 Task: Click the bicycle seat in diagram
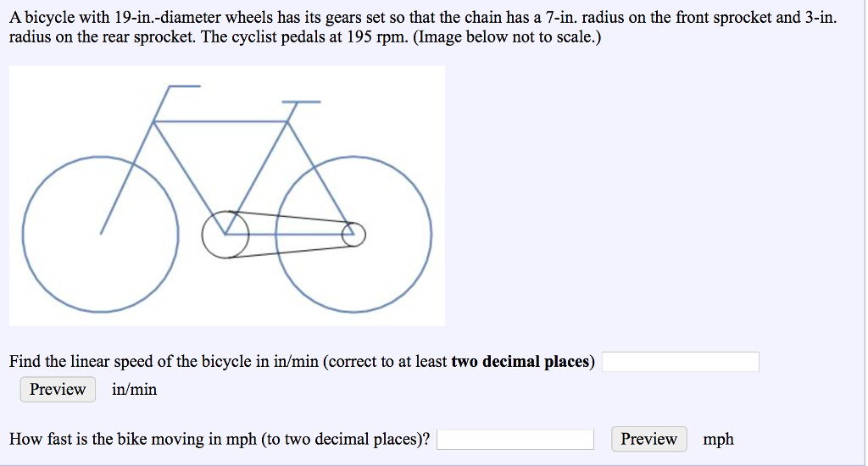(x=302, y=103)
